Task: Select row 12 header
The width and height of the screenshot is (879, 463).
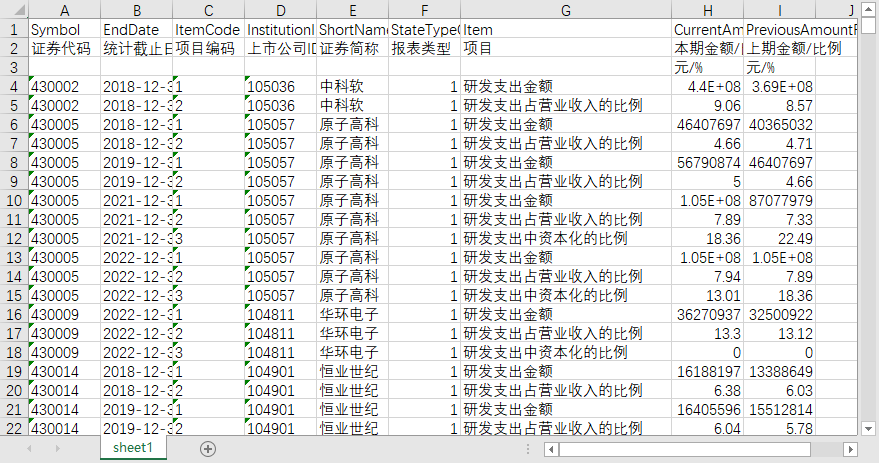Action: tap(15, 238)
